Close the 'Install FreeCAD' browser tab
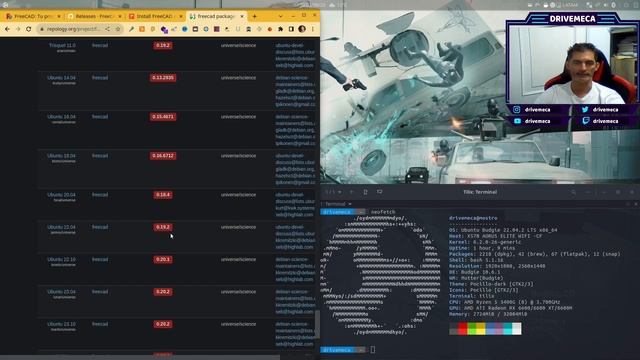Image resolution: width=640 pixels, height=360 pixels. 181,16
